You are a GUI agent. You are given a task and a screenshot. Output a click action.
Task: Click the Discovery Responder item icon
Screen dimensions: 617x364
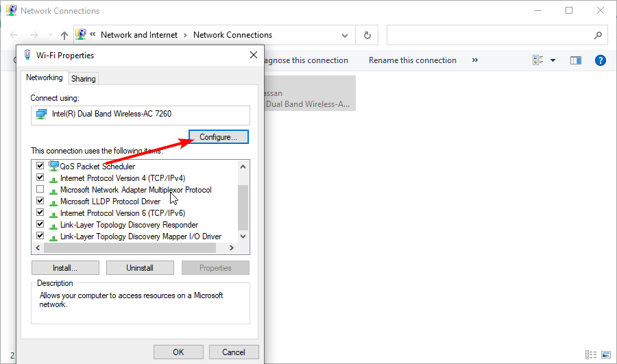(x=53, y=226)
